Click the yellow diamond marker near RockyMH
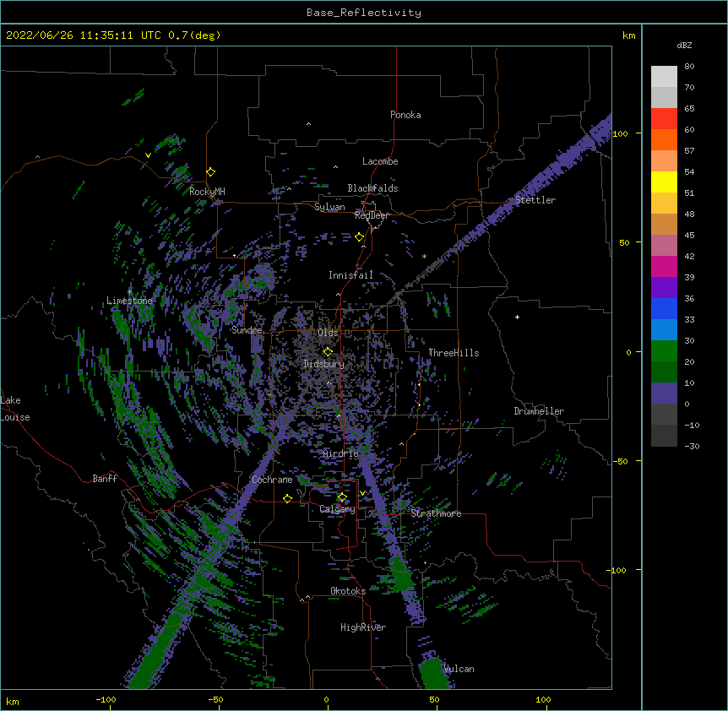This screenshot has width=728, height=711. (211, 171)
